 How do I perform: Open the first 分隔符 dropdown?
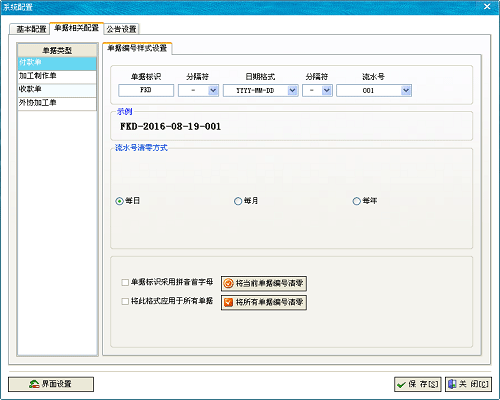pyautogui.click(x=213, y=90)
